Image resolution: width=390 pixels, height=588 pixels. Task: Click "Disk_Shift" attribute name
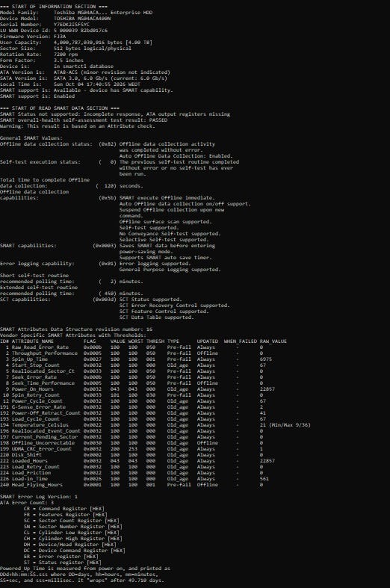coord(27,455)
